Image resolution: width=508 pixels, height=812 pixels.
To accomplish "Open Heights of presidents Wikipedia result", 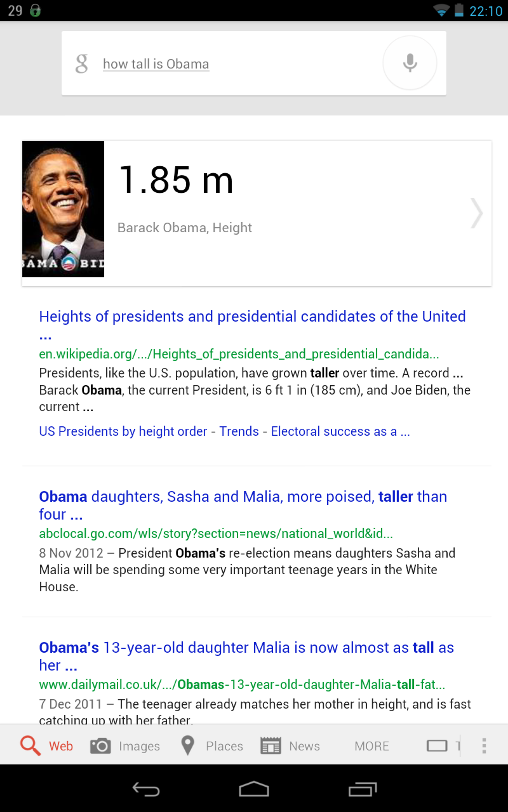I will click(x=253, y=325).
